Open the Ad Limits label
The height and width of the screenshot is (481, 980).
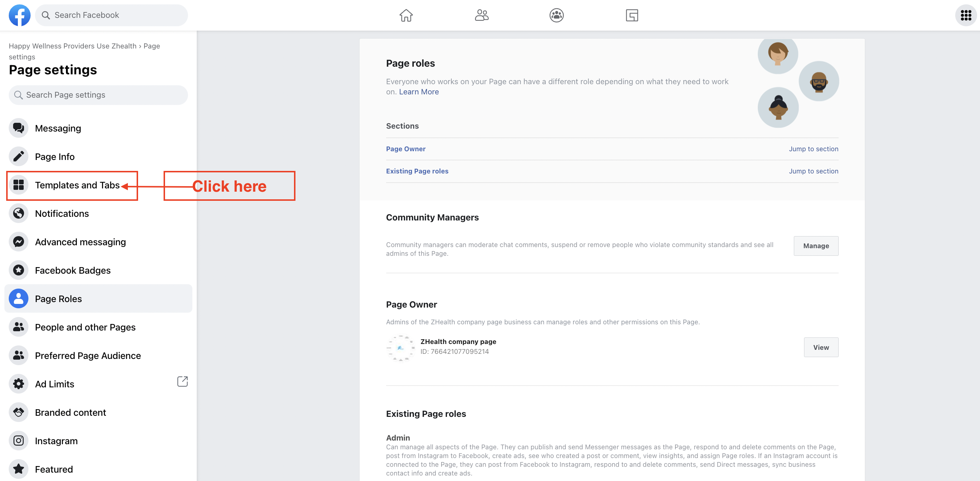[x=54, y=384]
